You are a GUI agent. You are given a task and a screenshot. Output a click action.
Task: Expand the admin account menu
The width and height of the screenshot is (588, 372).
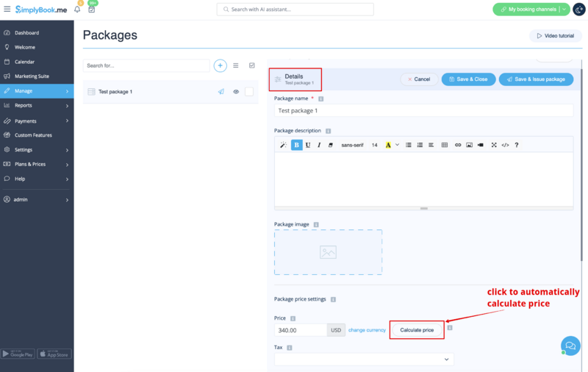[x=37, y=199]
